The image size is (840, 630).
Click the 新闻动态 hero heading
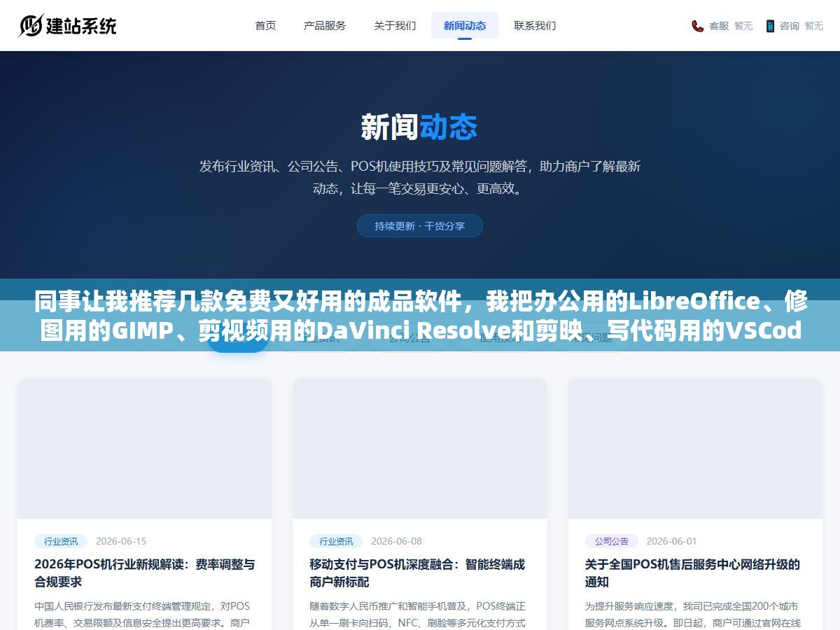click(x=419, y=127)
